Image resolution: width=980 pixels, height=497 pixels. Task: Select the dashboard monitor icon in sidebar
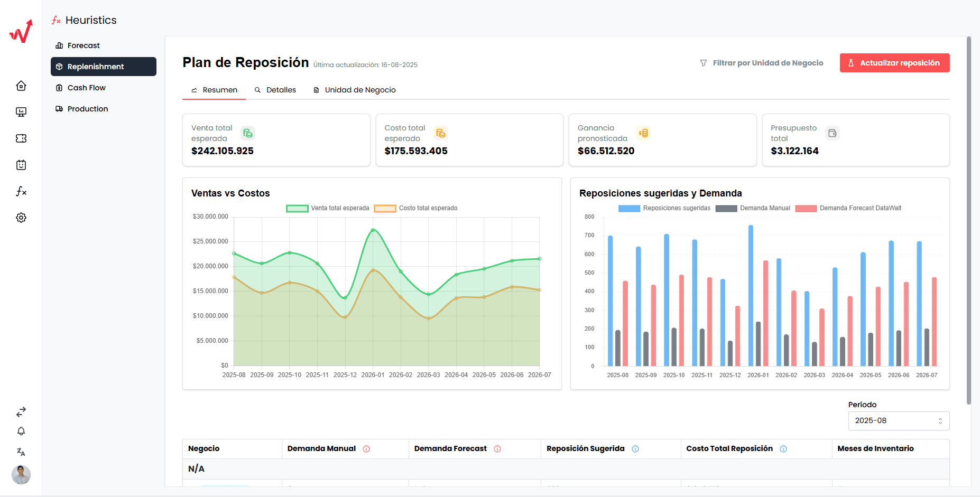tap(21, 111)
